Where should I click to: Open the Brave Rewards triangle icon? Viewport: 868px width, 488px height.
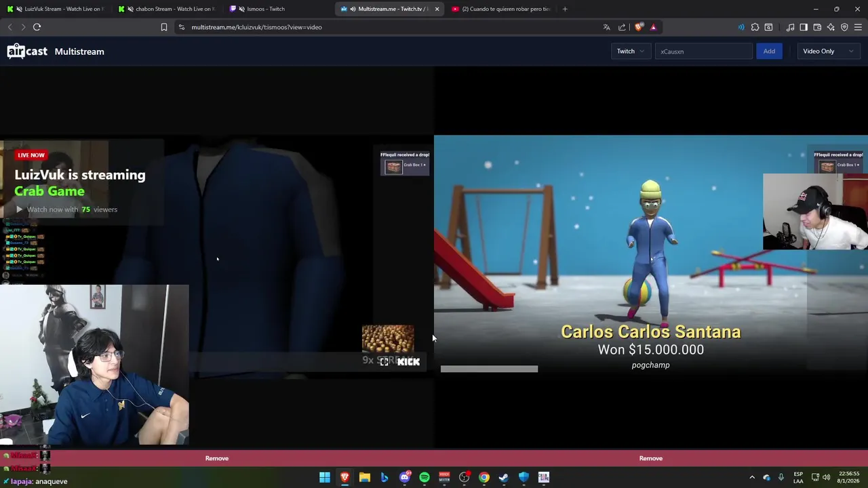point(653,27)
